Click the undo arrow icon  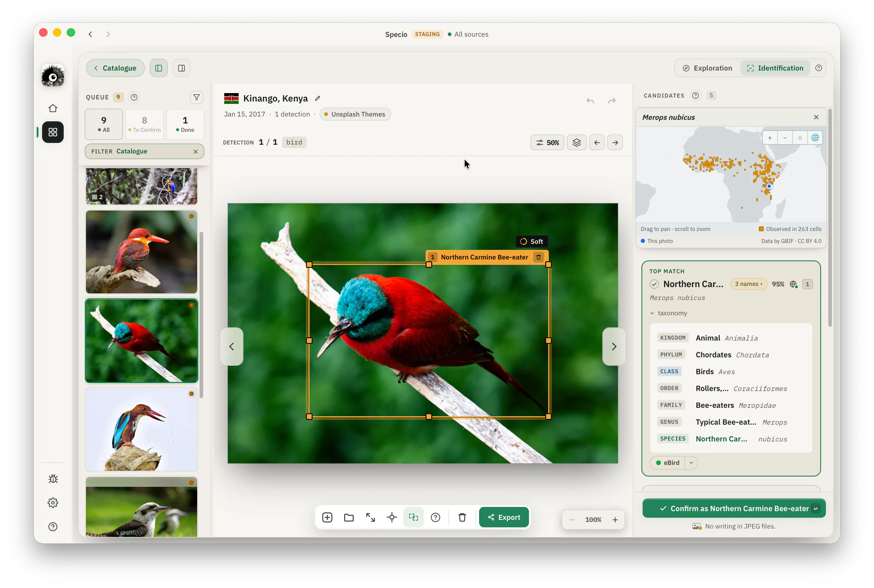(590, 101)
